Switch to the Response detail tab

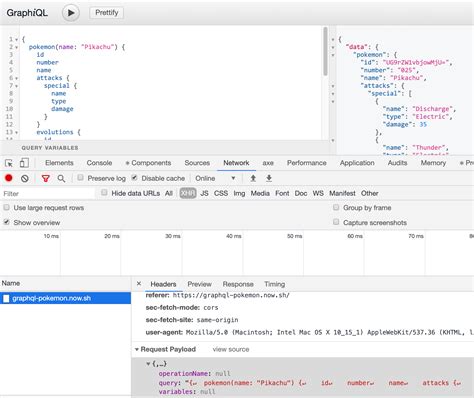238,284
